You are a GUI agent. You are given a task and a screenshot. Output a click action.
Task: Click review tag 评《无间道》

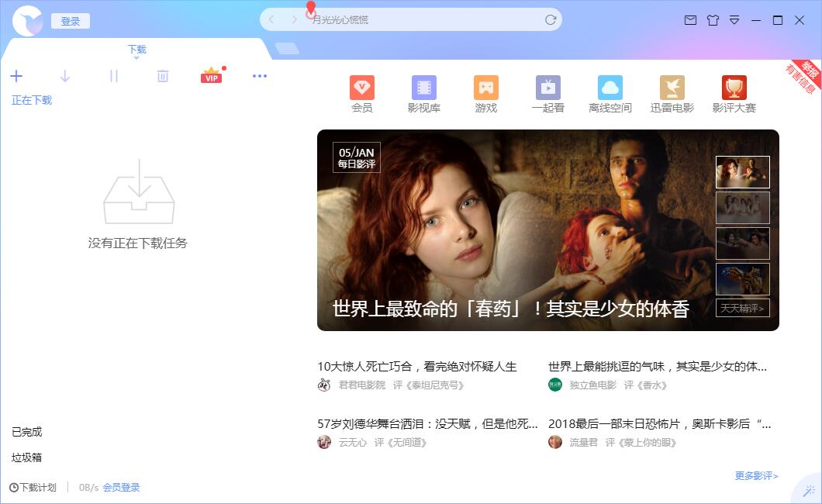pyautogui.click(x=401, y=443)
